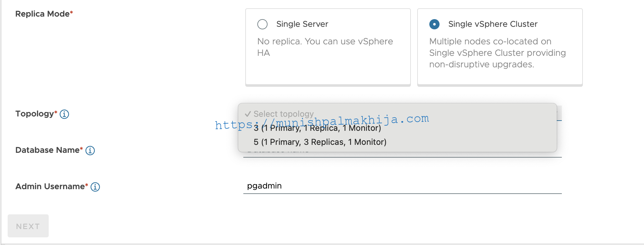Click the Database Name input below the dropdown
644x245 pixels.
[x=403, y=155]
